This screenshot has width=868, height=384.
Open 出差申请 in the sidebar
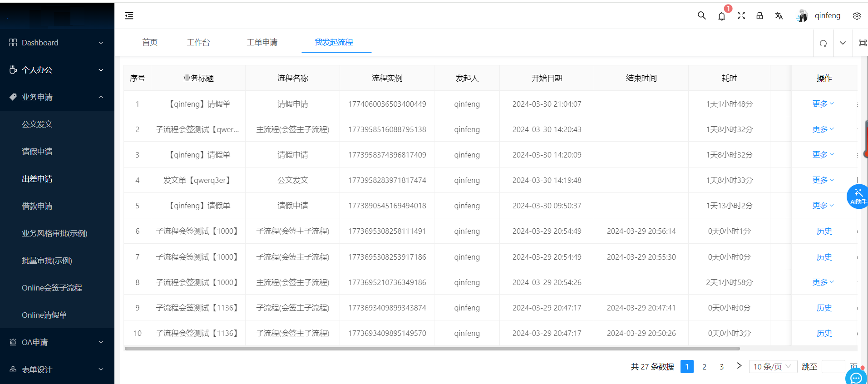point(37,179)
